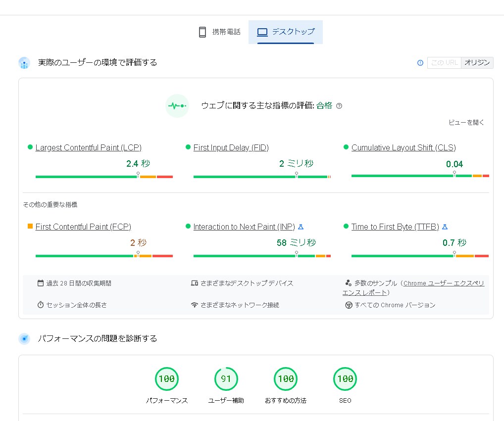Click the wifi icon for さまざまなネットワーク接続

point(194,305)
